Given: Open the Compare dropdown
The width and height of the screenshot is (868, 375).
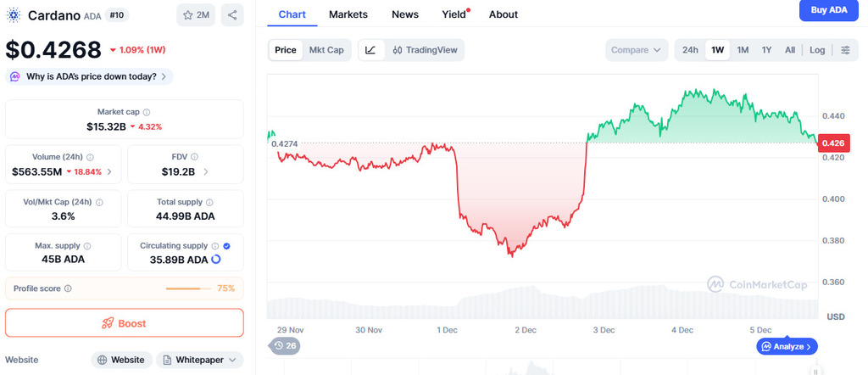Looking at the screenshot, I should click(636, 50).
